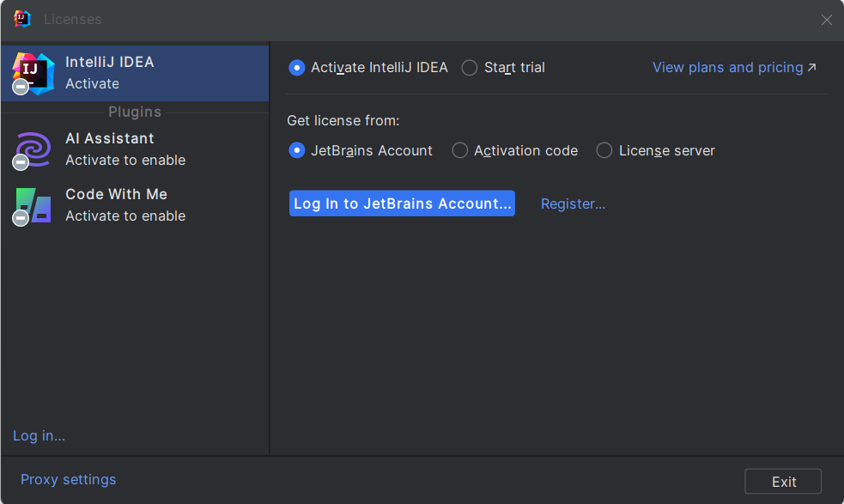Choose the Start trial radio button

tap(470, 68)
